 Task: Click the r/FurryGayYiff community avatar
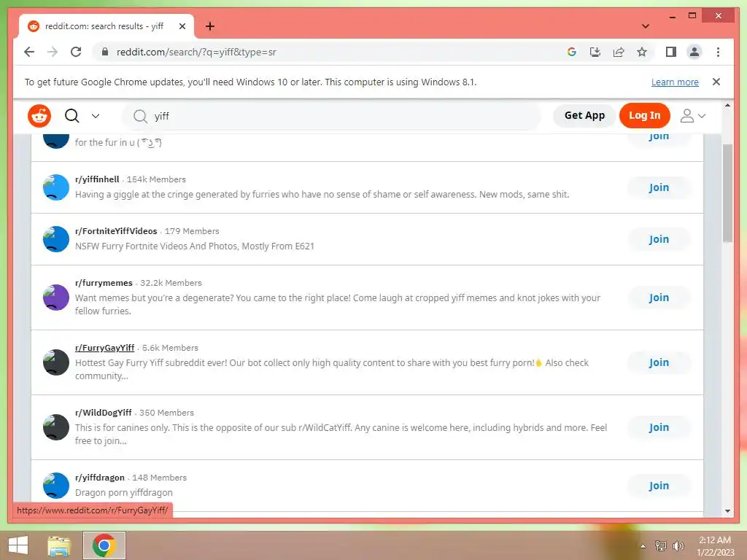(x=56, y=362)
